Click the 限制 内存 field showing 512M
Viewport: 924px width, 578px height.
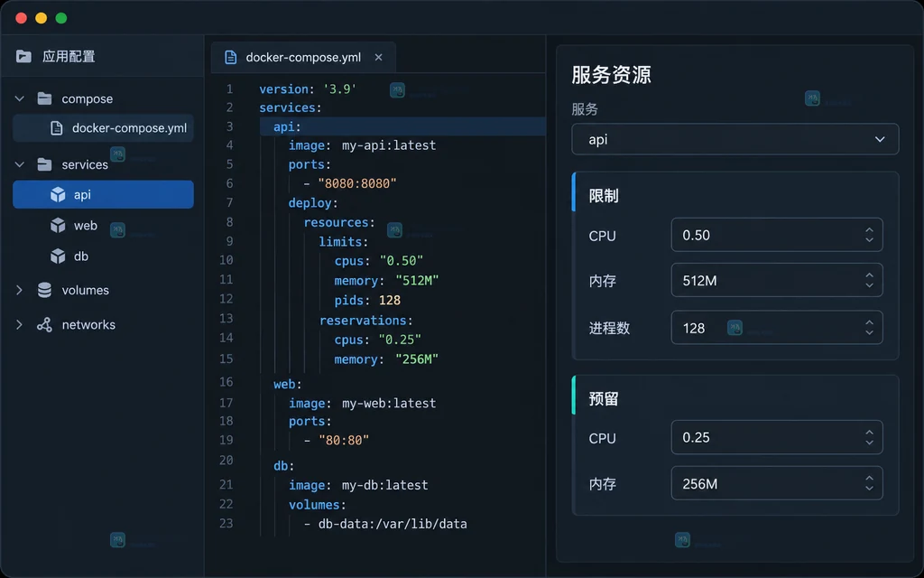point(777,280)
